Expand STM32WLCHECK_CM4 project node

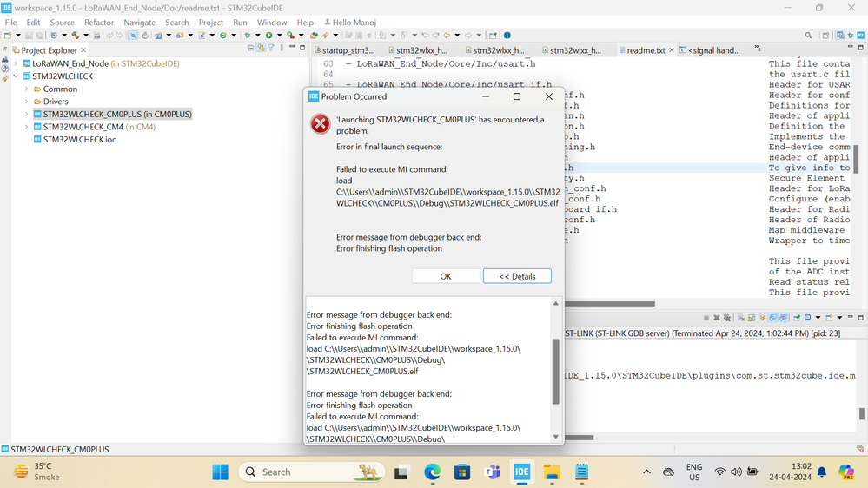click(27, 127)
